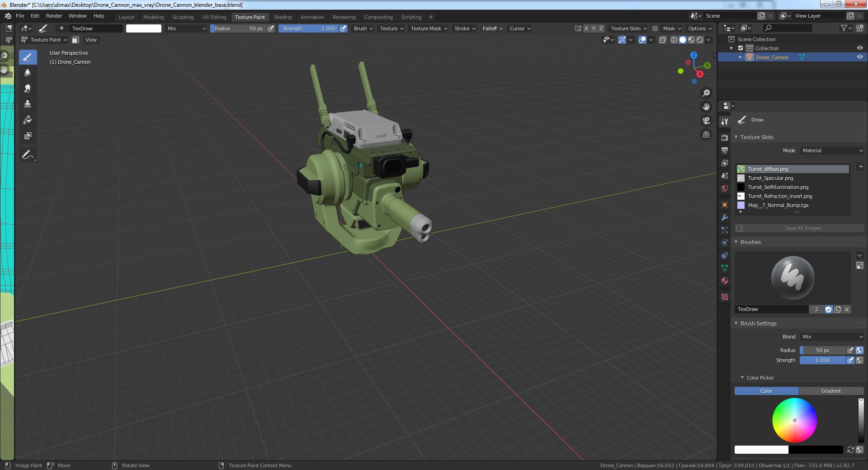
Task: Toggle strength pen pressure in header
Action: (x=343, y=28)
